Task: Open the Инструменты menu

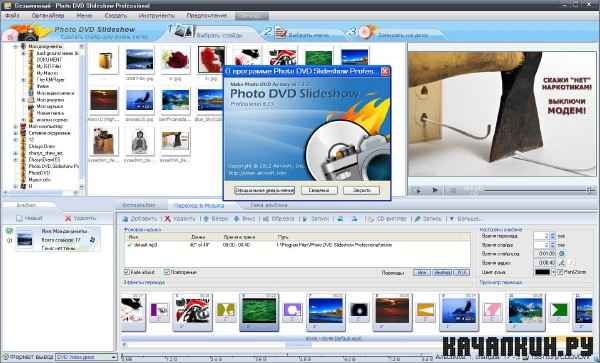Action: click(x=157, y=16)
